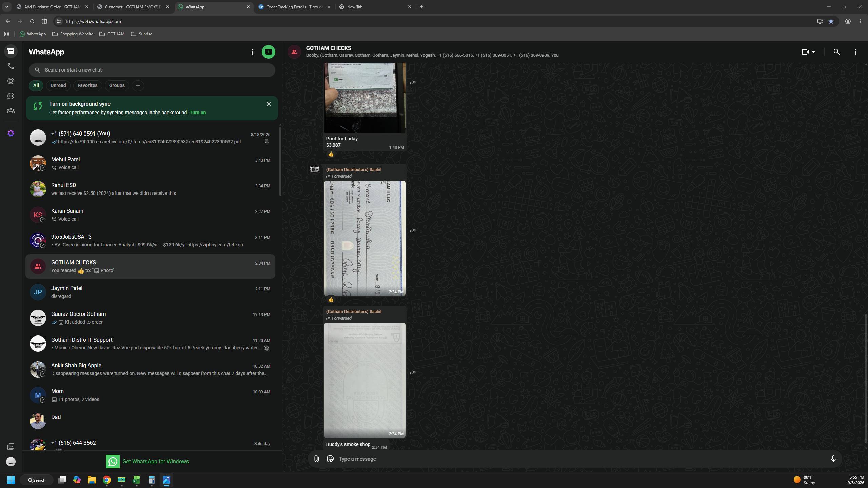
Task: Click the Meta AI icon
Action: (x=11, y=133)
